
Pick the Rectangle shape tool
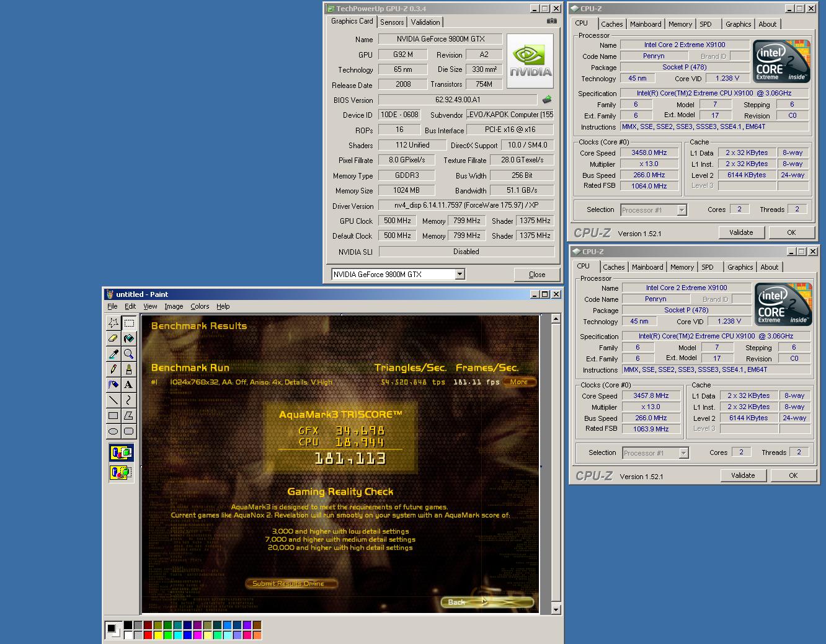tap(113, 415)
